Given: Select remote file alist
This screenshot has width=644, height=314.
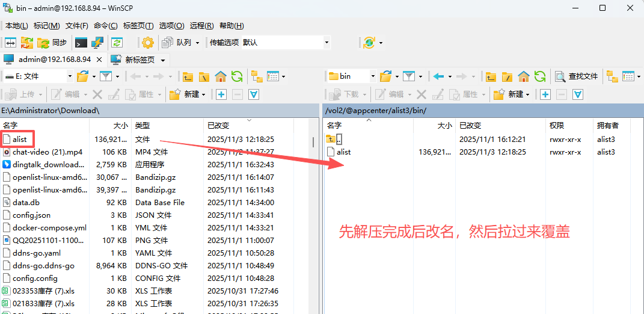Looking at the screenshot, I should tap(343, 152).
